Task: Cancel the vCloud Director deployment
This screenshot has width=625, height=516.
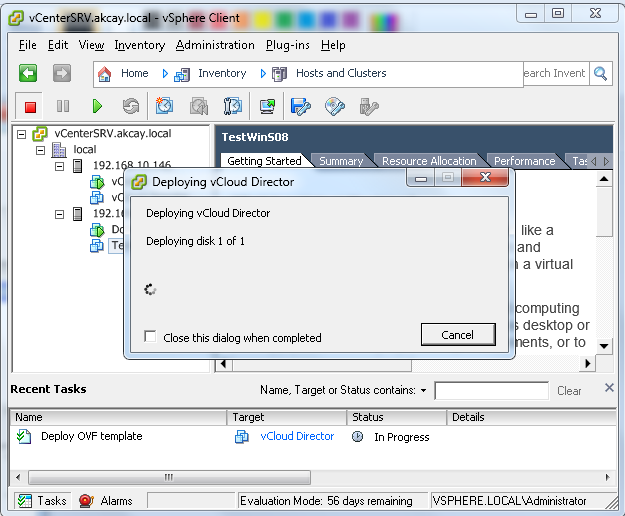Action: point(458,335)
